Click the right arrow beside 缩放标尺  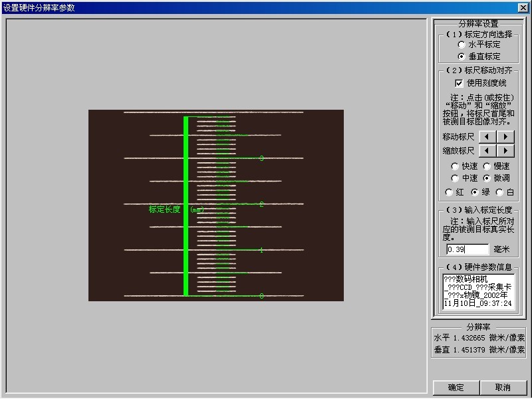[506, 151]
